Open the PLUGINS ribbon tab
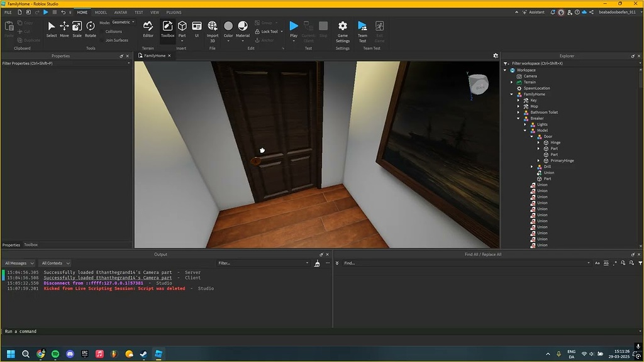Screen dimensions: 644x362 [x=174, y=12]
